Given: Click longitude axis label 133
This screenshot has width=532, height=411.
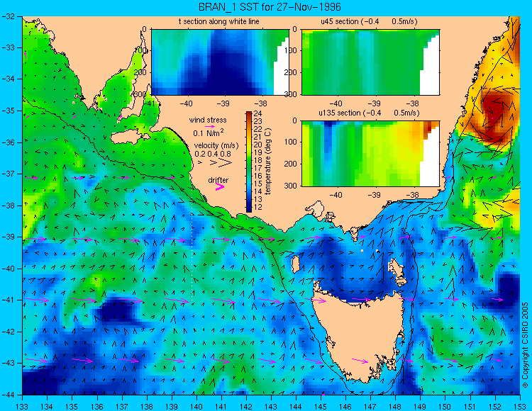Looking at the screenshot, I should tap(23, 405).
